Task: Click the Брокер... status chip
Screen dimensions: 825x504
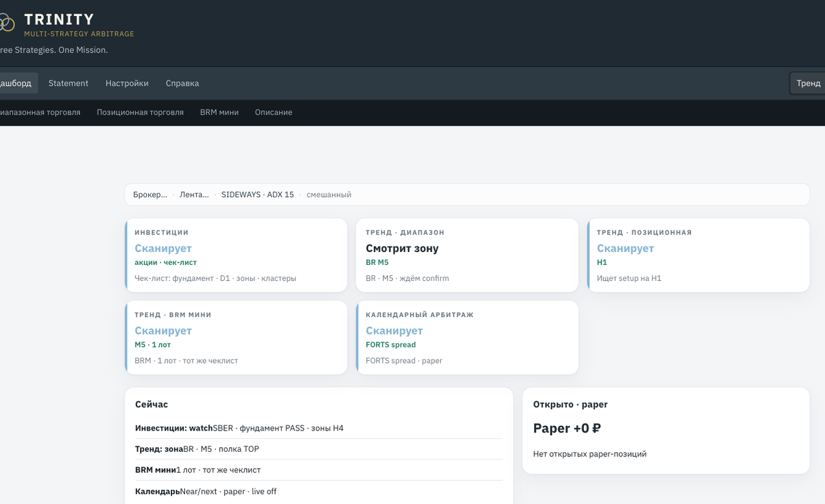Action: (x=150, y=195)
